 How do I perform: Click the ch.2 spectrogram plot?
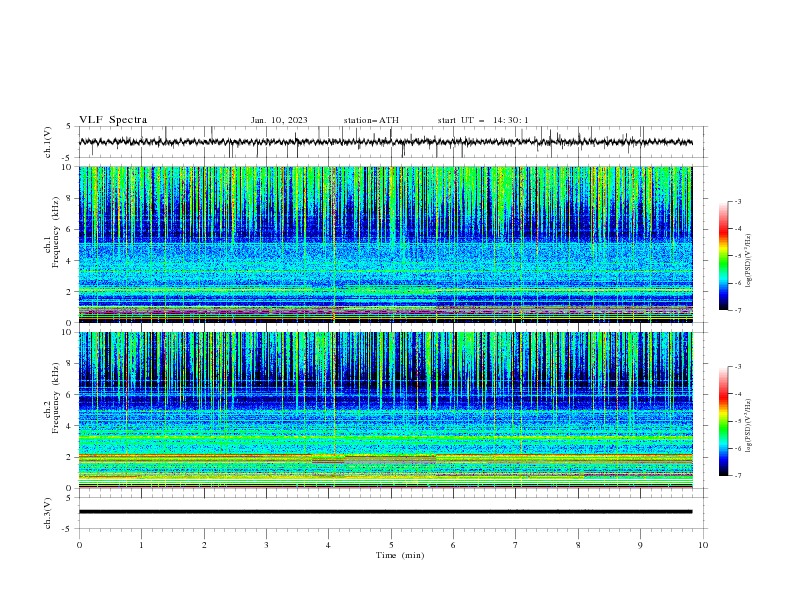pos(386,410)
